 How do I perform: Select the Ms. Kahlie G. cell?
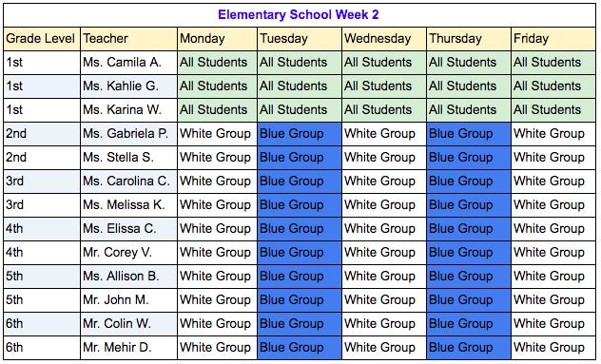[128, 86]
